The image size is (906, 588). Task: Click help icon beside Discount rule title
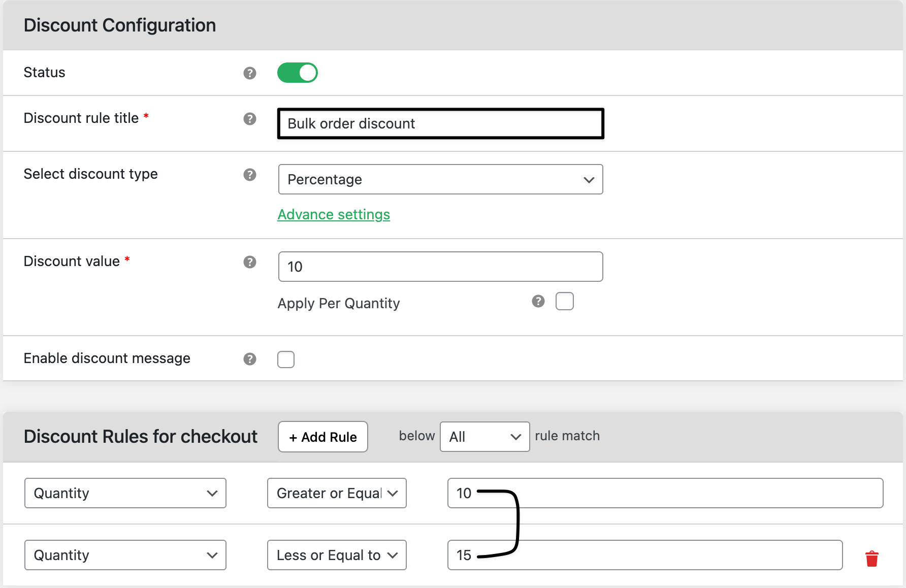[x=249, y=119]
